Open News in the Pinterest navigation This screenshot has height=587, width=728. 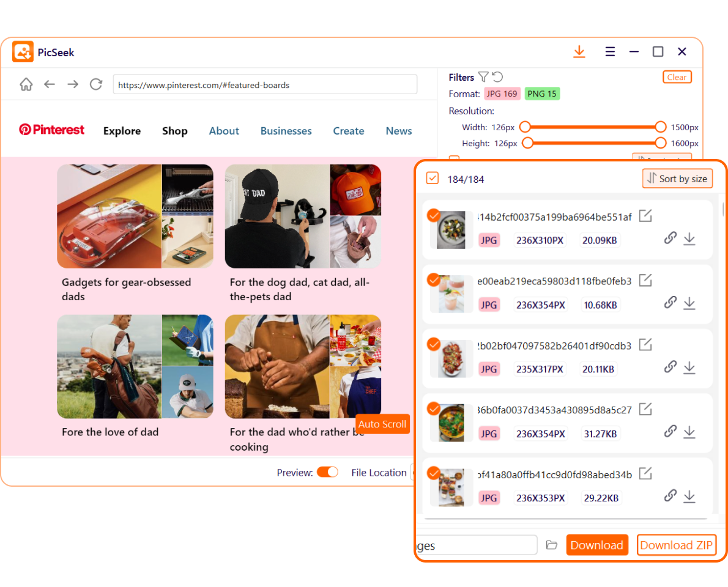399,131
